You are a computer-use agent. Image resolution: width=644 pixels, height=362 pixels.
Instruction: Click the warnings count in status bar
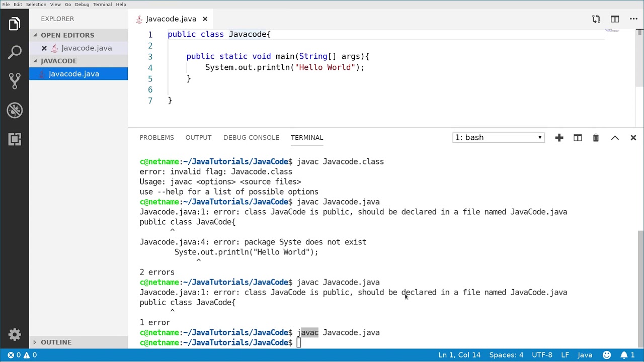[30, 355]
